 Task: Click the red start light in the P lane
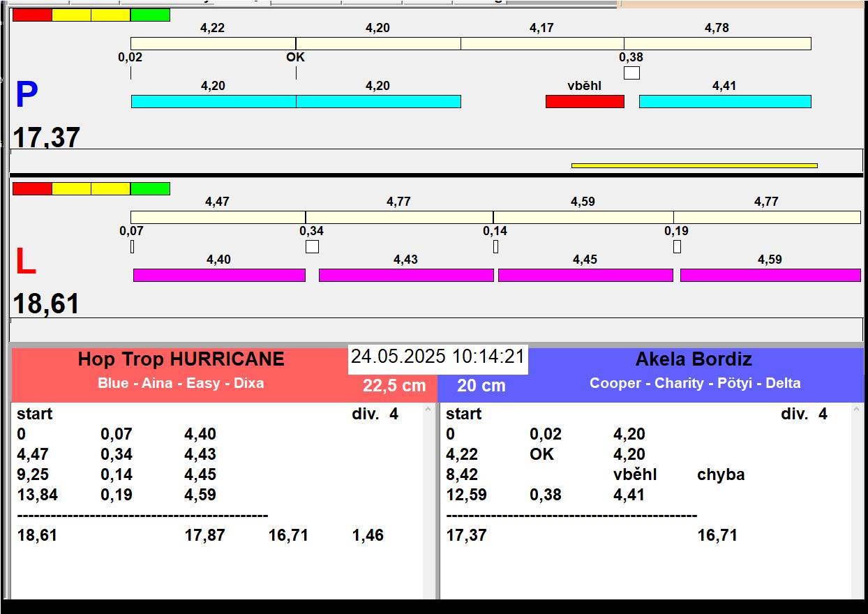point(32,15)
